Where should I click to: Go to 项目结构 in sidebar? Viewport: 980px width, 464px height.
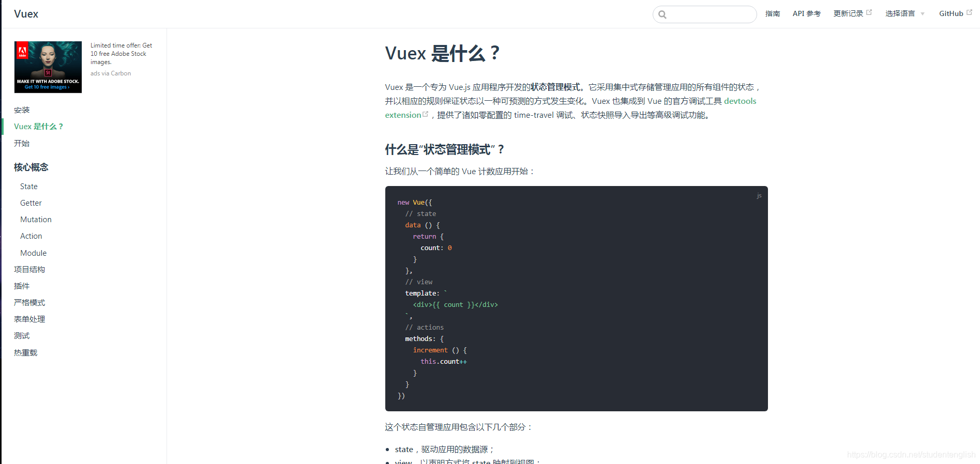[29, 270]
